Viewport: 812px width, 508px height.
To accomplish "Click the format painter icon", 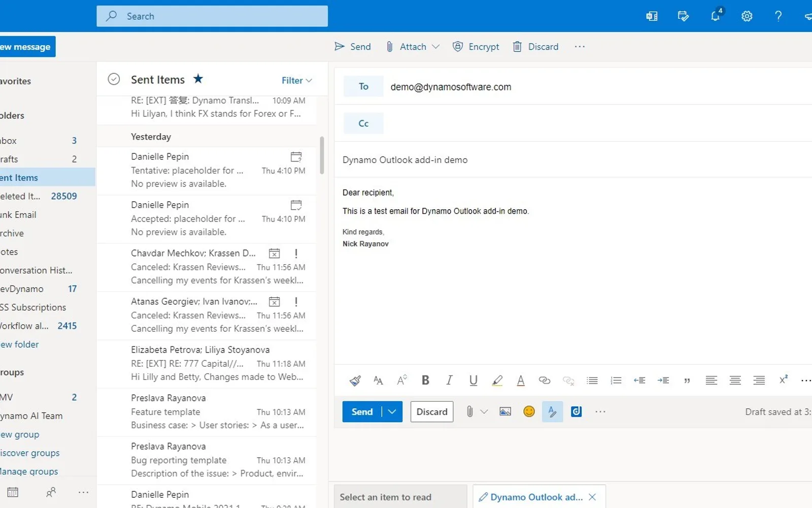I will [355, 380].
